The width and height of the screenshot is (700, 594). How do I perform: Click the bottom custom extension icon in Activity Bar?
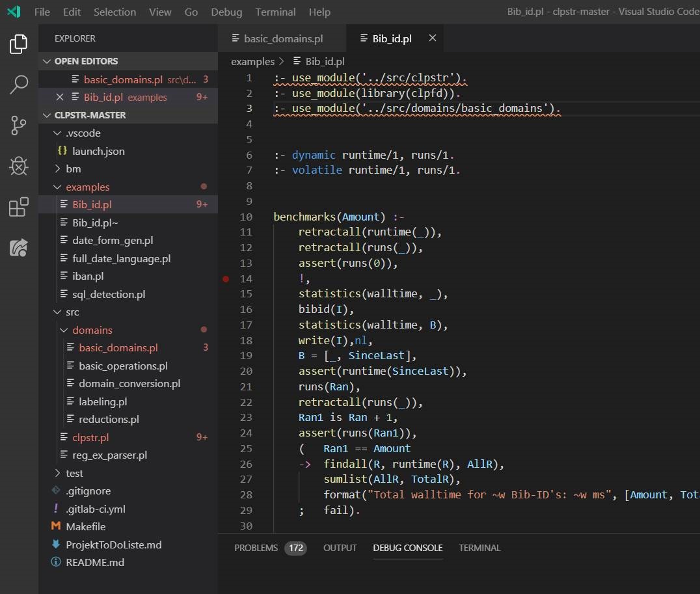(x=18, y=247)
